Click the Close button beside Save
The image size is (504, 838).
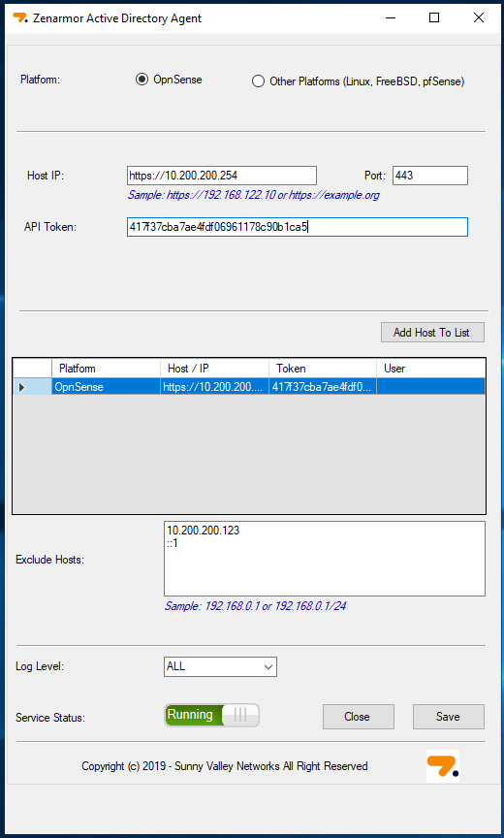(x=359, y=717)
